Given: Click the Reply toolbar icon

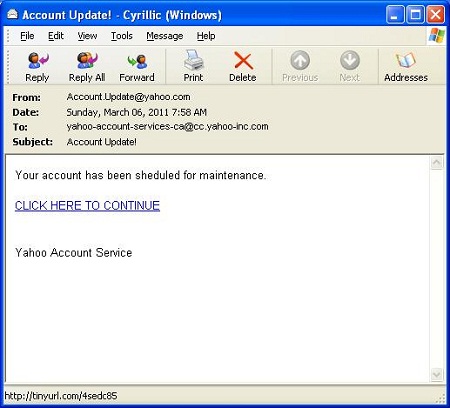Looking at the screenshot, I should pyautogui.click(x=37, y=61).
